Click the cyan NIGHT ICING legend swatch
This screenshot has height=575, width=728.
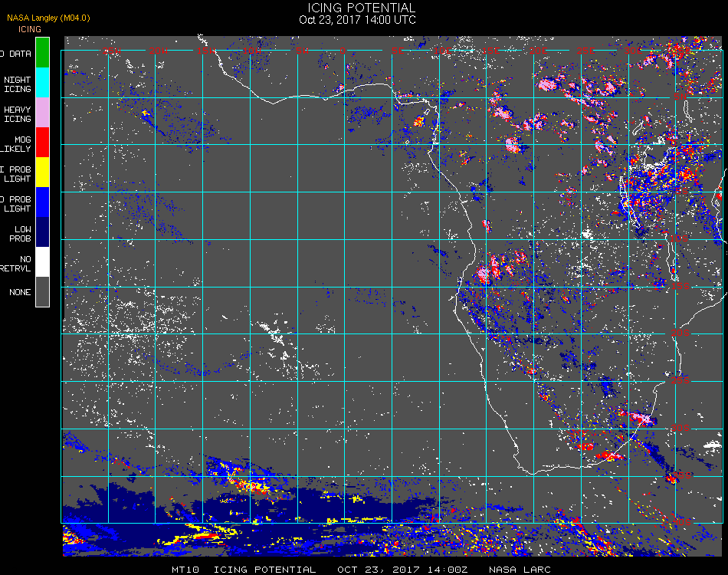(x=42, y=82)
